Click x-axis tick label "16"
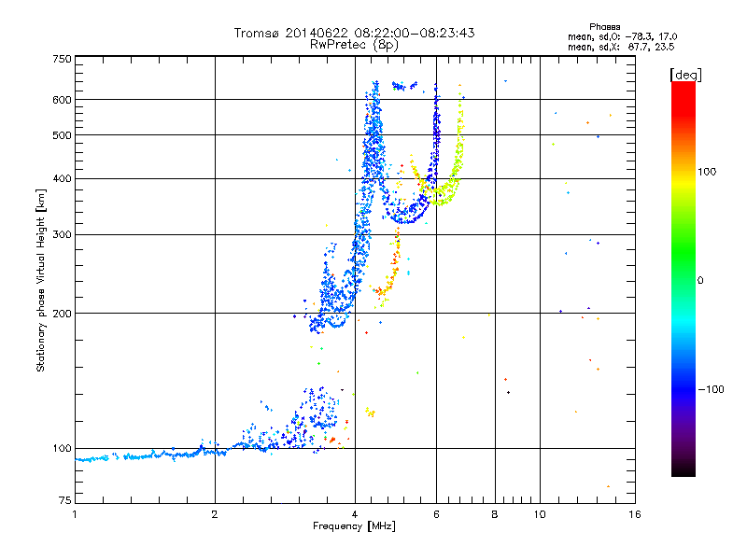The height and width of the screenshot is (560, 747). tap(635, 514)
